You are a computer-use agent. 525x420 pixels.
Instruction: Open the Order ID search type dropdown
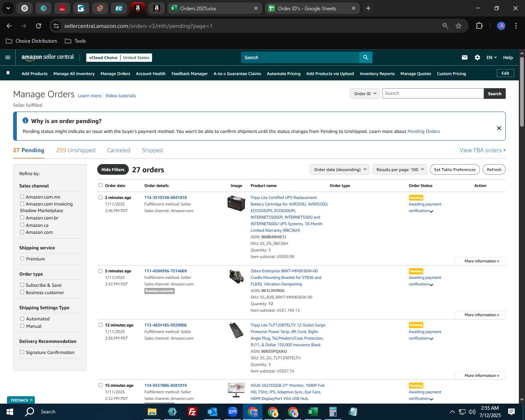(x=365, y=94)
